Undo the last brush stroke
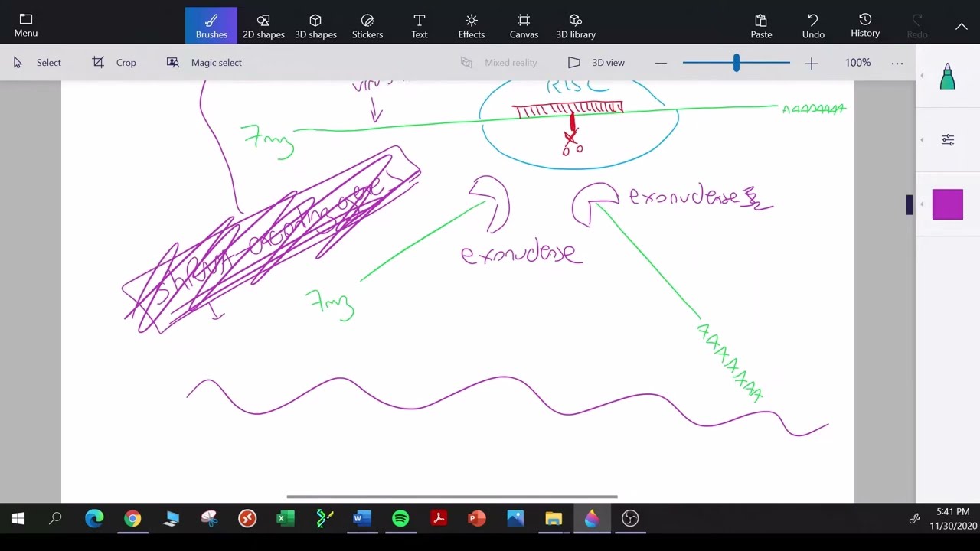This screenshot has width=980, height=551. pyautogui.click(x=813, y=25)
